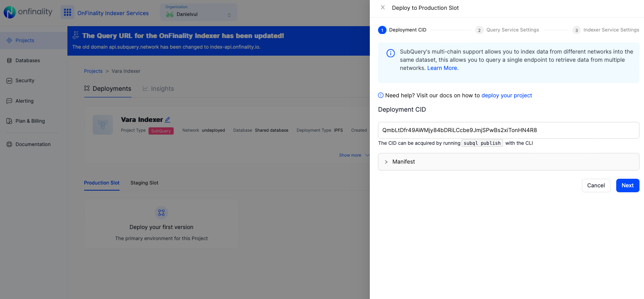This screenshot has width=644, height=299.
Task: Click the deploy icon above first version
Action: pos(161,213)
